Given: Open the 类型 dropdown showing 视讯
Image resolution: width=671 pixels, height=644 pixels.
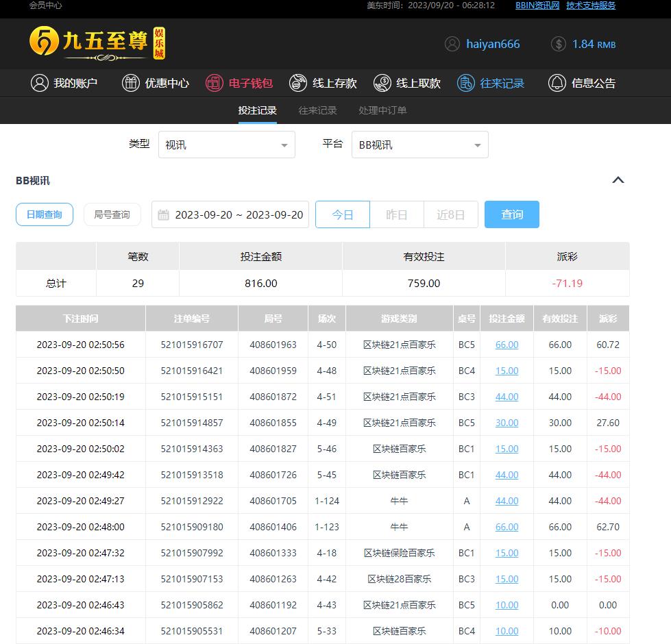Looking at the screenshot, I should [227, 145].
